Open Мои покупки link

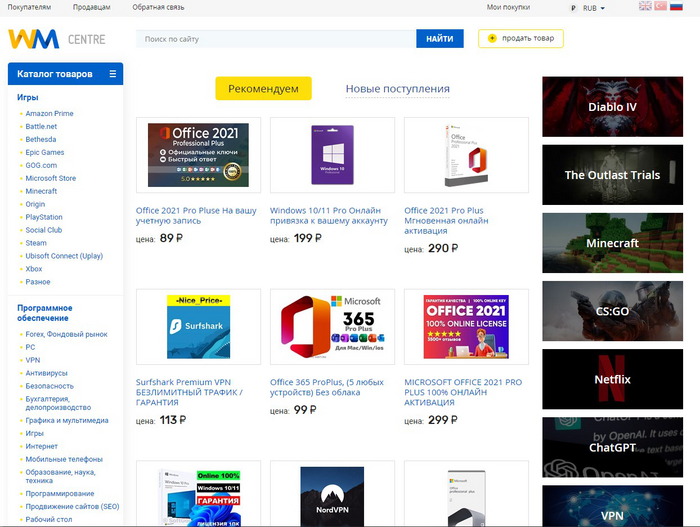(508, 7)
